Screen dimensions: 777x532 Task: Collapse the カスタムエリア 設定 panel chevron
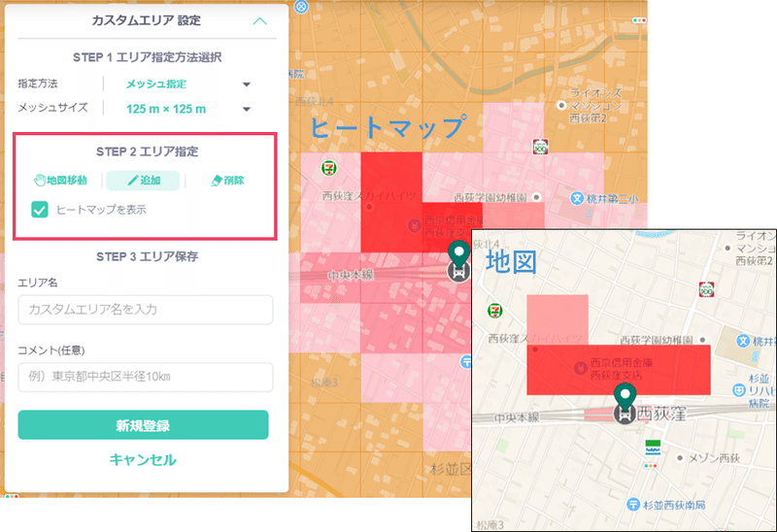tap(259, 21)
